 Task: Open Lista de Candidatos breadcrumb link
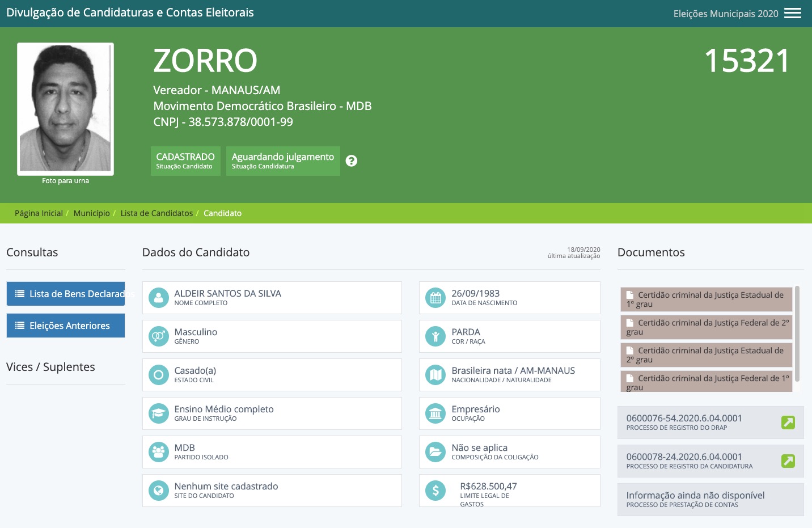[157, 213]
